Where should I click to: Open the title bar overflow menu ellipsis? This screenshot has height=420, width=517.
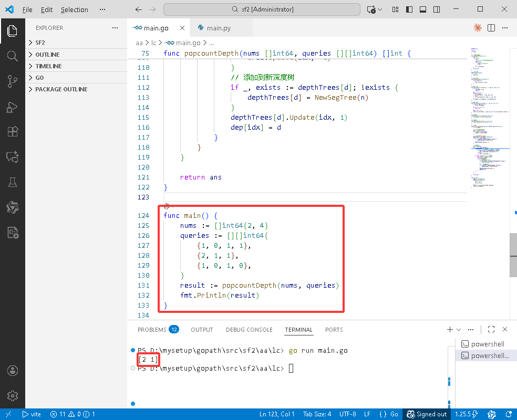point(102,9)
